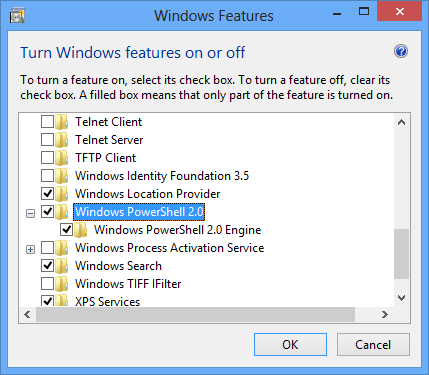Collapse the Windows PowerShell 2.0 node

30,213
